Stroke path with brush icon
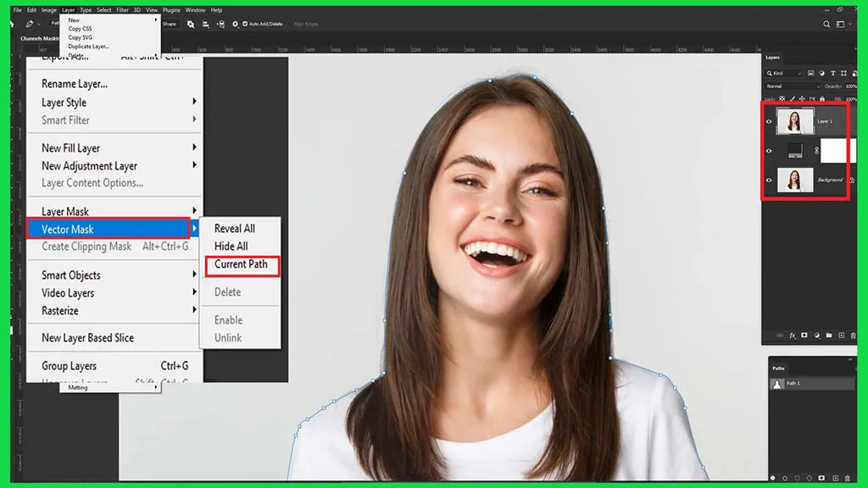This screenshot has height=488, width=868. point(785,478)
